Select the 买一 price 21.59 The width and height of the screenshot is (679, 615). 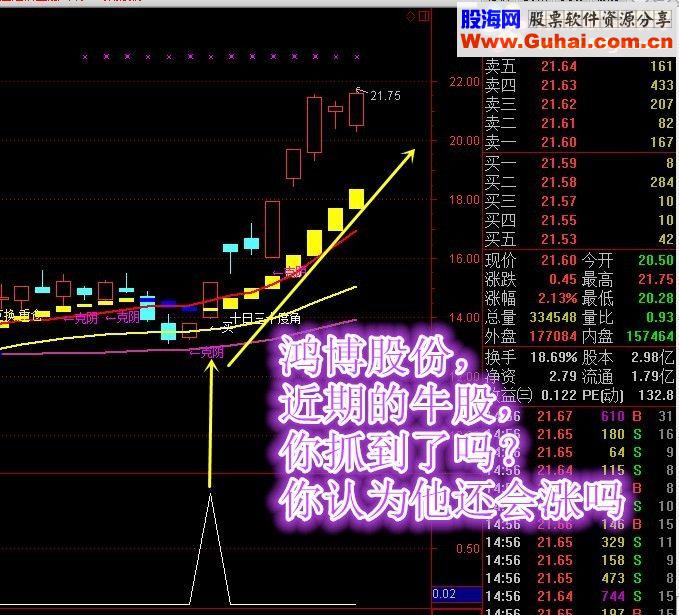click(559, 163)
